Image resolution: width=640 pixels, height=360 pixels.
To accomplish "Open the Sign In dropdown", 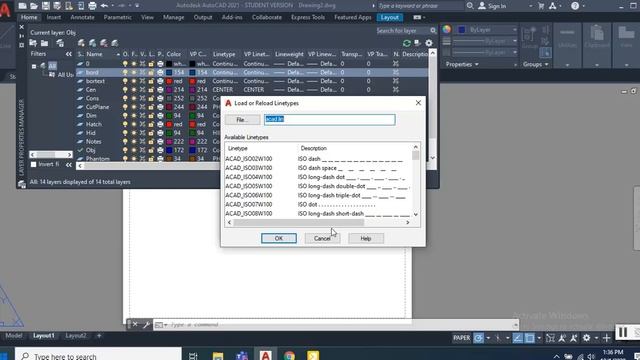I will pos(531,6).
